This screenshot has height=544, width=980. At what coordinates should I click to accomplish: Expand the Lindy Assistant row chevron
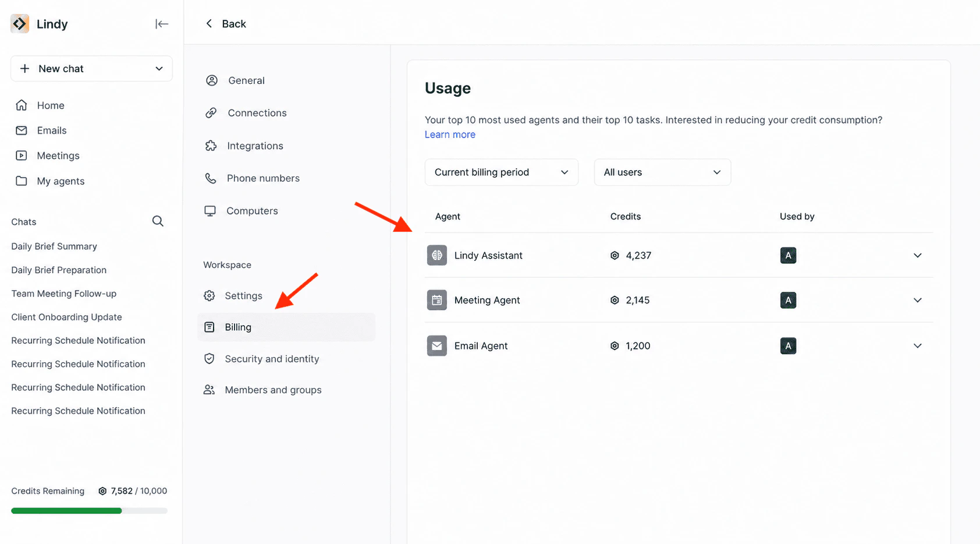click(918, 256)
